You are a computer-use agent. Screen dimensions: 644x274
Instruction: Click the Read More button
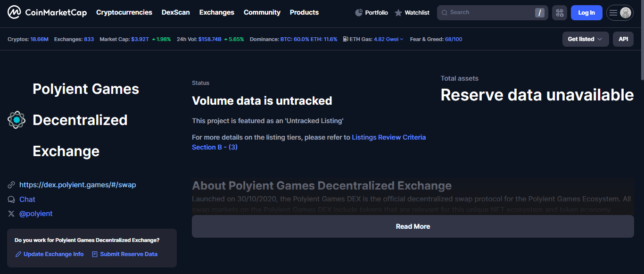(x=413, y=226)
